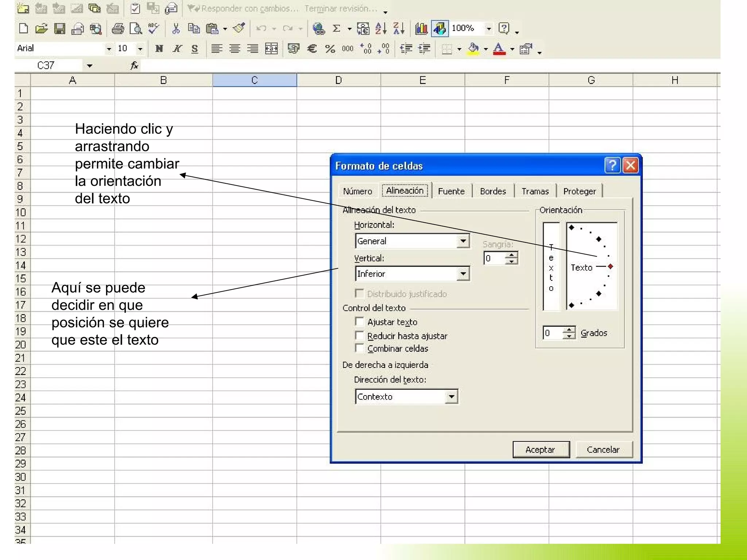Click the Merge and center icon
This screenshot has width=747, height=560.
point(271,48)
